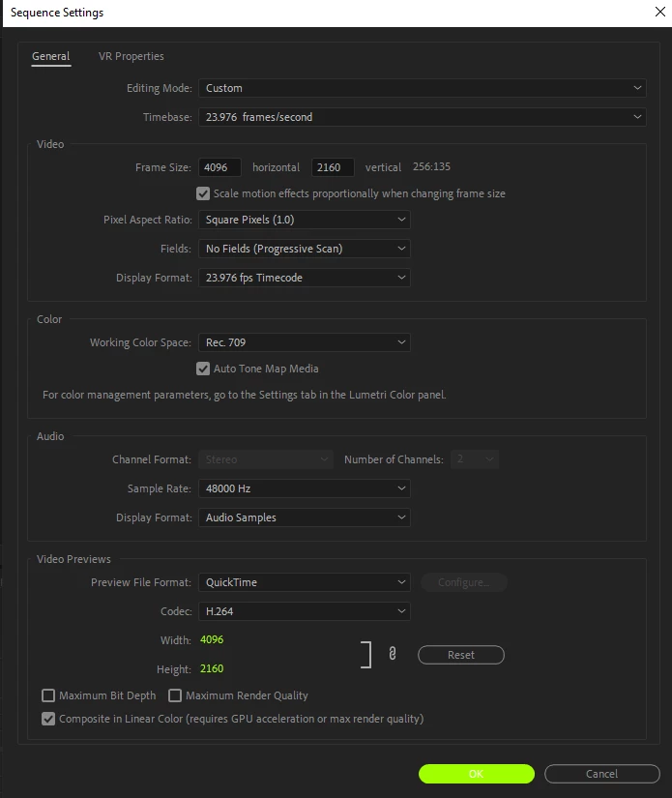Viewport: 672px width, 798px height.
Task: Click the horizontal frame size field
Action: coord(219,167)
